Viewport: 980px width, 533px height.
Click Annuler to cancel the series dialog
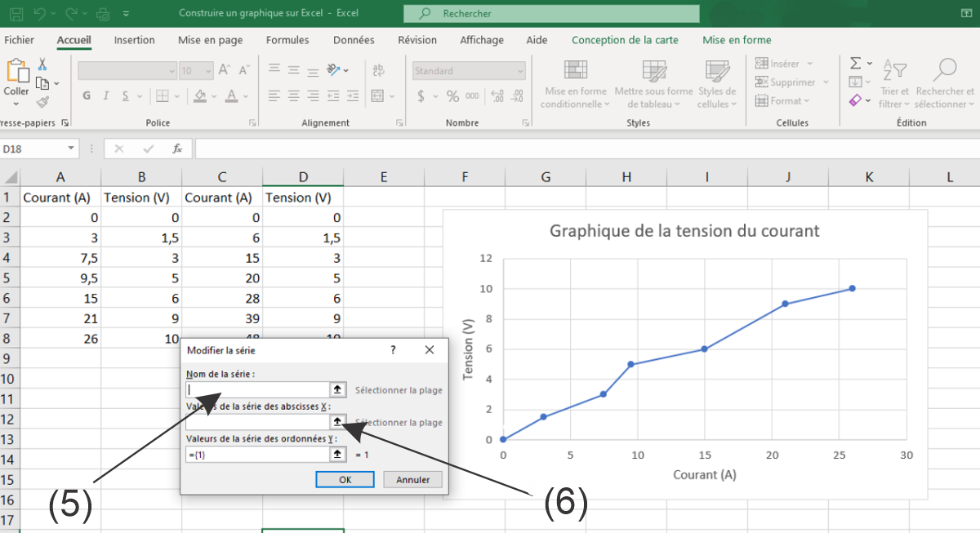[x=412, y=480]
